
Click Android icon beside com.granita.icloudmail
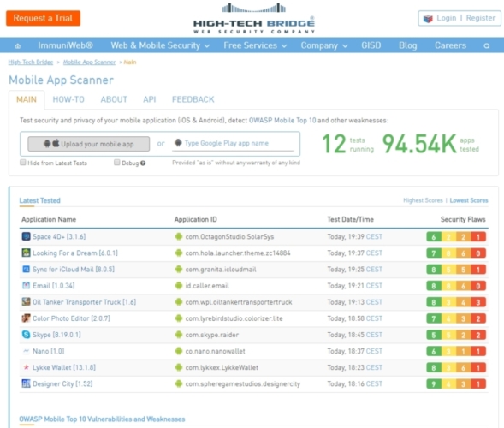click(x=179, y=269)
